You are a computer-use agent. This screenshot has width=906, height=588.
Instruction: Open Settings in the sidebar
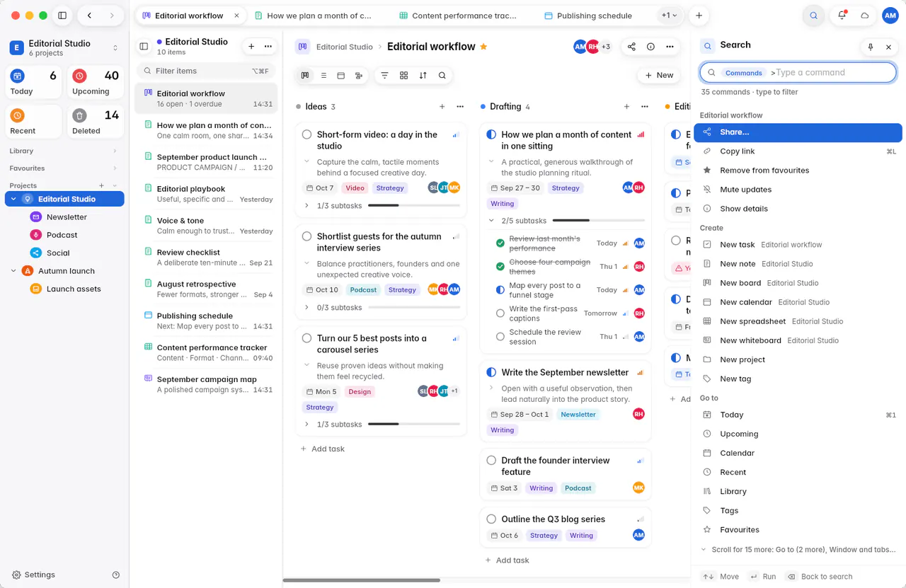point(34,575)
